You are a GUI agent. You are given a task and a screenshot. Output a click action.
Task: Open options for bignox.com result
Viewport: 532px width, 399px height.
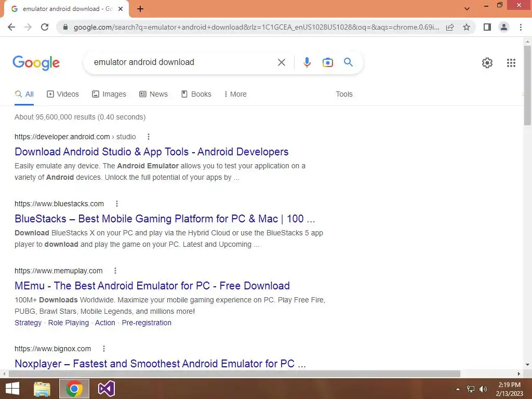[104, 349]
